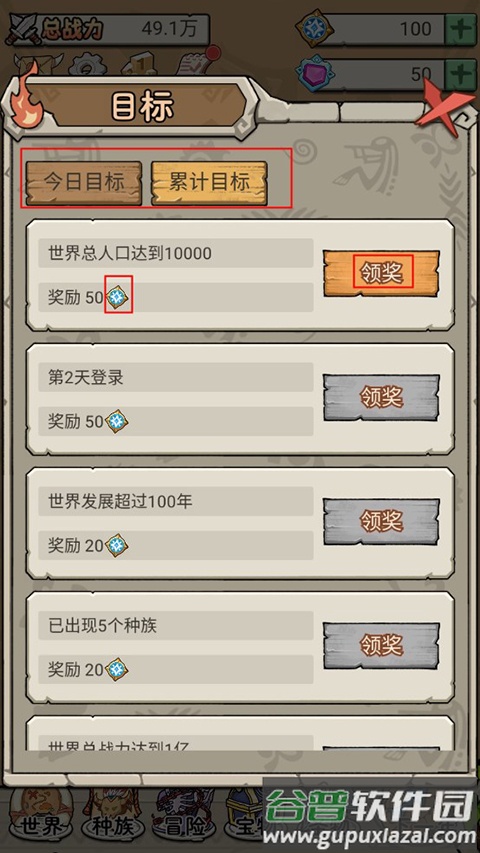
Task: Claim reward for 世界总人口达到10000
Action: click(x=381, y=273)
